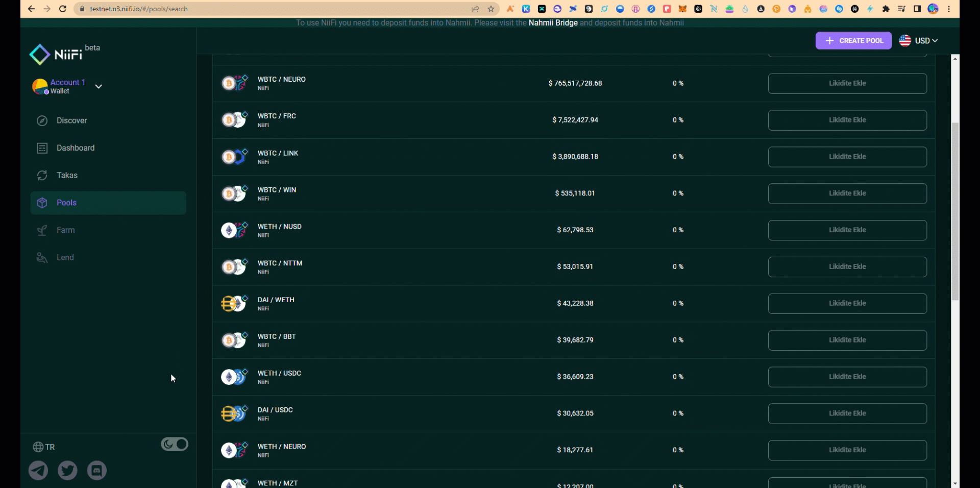Click the WBTC / LINK token pair icon
The image size is (980, 488).
(x=234, y=156)
